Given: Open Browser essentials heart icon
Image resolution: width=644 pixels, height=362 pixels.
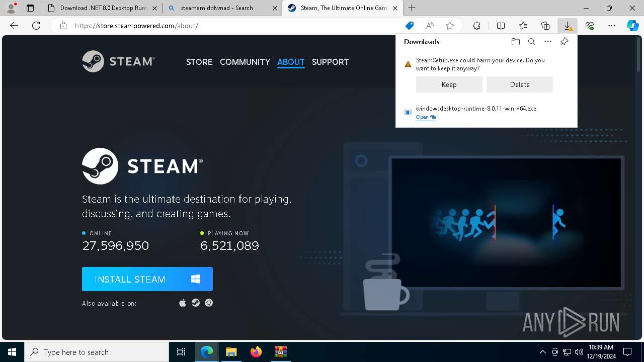Looking at the screenshot, I should [590, 26].
